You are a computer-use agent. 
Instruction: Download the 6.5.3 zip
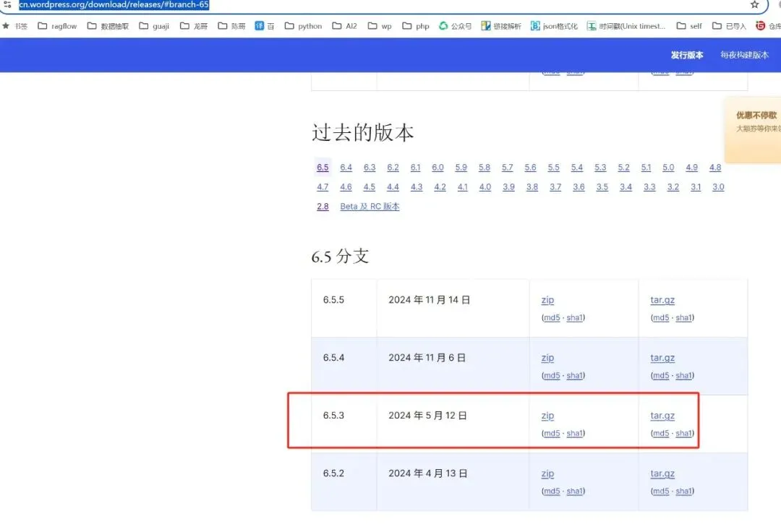coord(547,416)
